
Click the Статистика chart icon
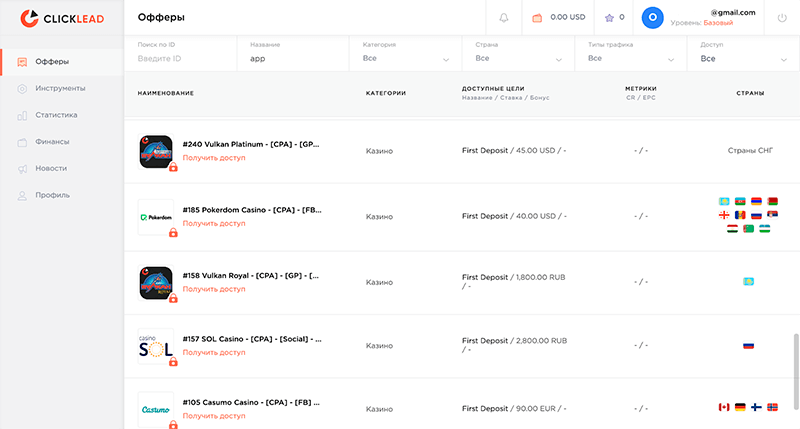tap(22, 115)
